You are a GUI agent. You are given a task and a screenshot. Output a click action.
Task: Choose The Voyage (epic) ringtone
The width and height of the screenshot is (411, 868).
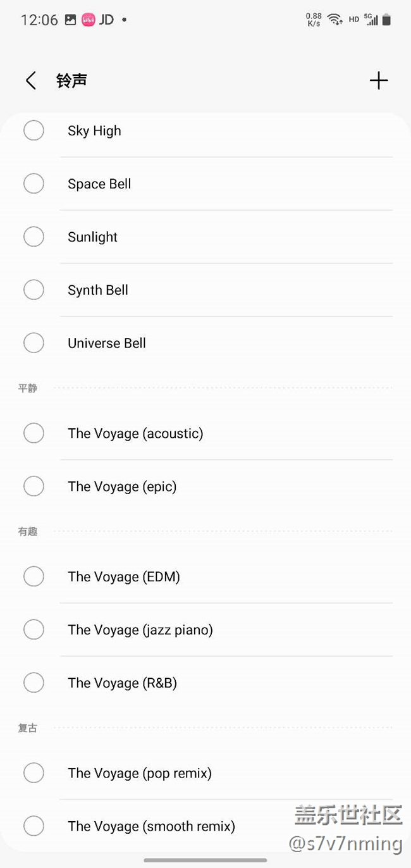(x=34, y=487)
